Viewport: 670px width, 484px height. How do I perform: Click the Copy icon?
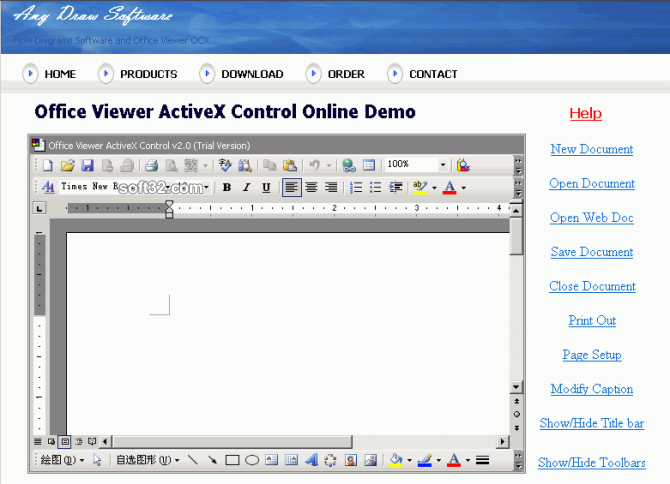(x=269, y=165)
